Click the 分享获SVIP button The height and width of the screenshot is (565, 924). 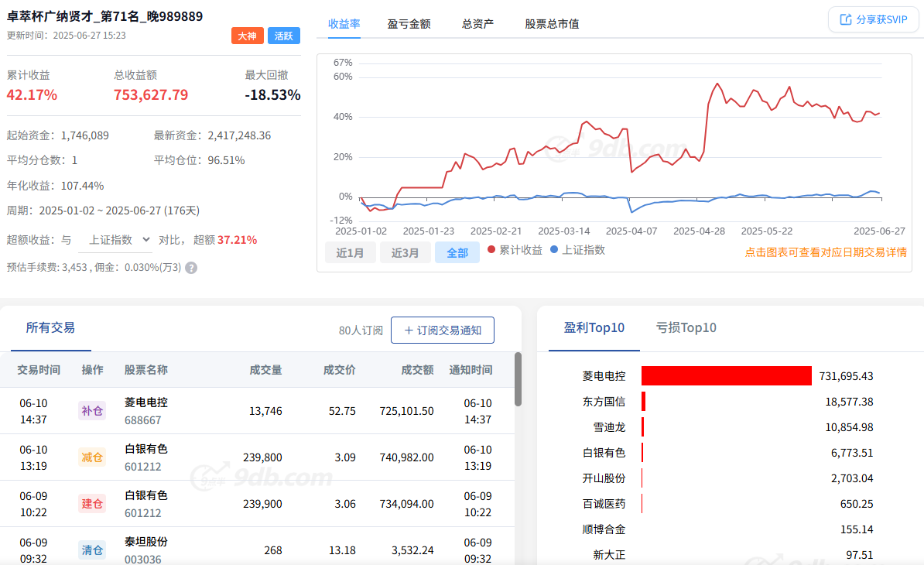pyautogui.click(x=874, y=19)
